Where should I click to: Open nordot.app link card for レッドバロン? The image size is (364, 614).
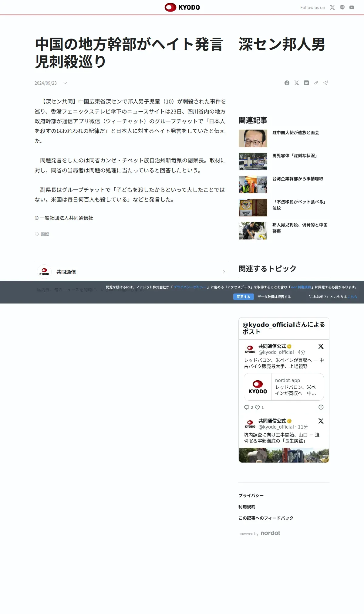point(284,387)
